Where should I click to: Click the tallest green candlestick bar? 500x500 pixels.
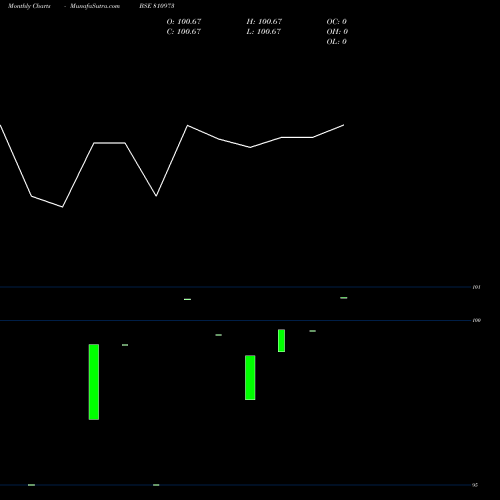[x=94, y=382]
